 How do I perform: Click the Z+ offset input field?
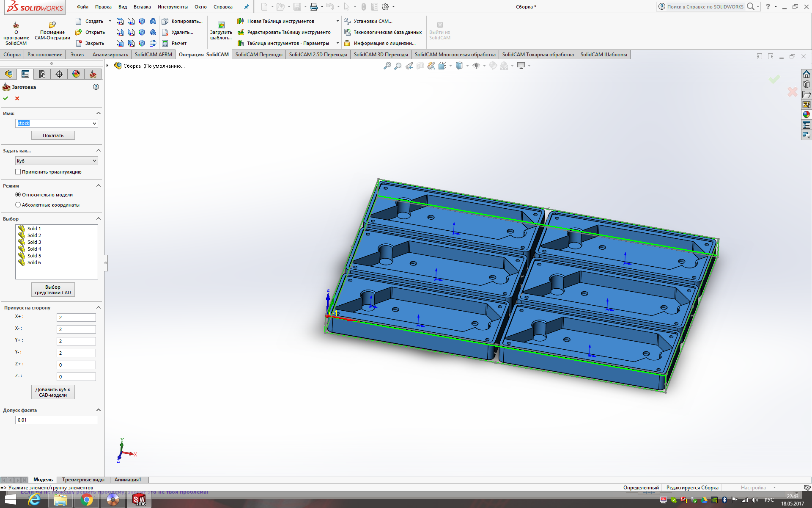(76, 365)
